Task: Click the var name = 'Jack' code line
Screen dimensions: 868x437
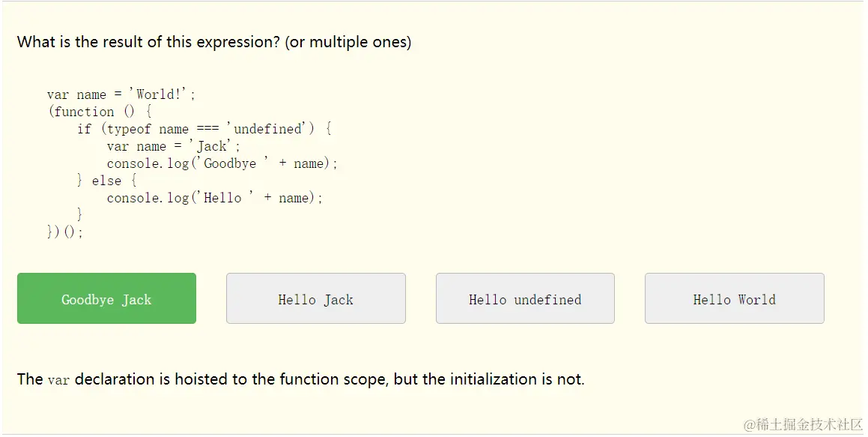Action: (174, 146)
